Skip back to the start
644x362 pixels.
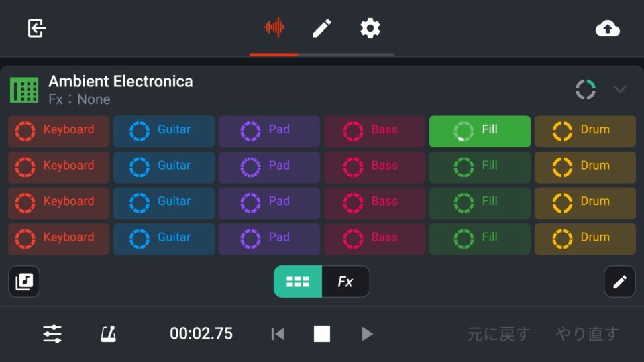pyautogui.click(x=278, y=334)
